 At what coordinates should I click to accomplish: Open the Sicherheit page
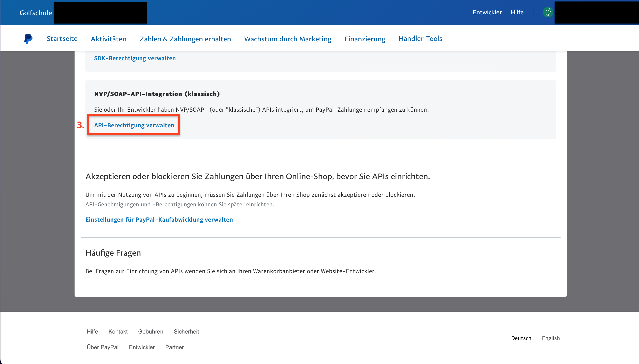(x=186, y=332)
